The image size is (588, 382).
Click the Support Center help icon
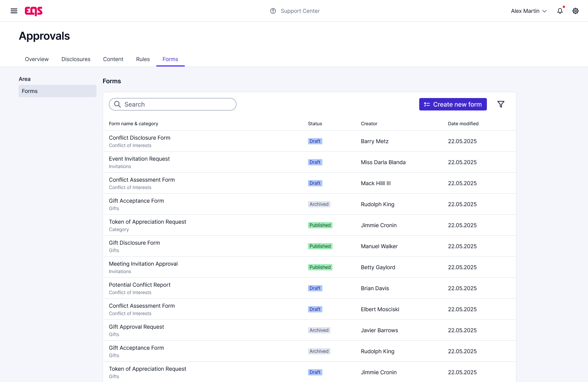tap(273, 11)
